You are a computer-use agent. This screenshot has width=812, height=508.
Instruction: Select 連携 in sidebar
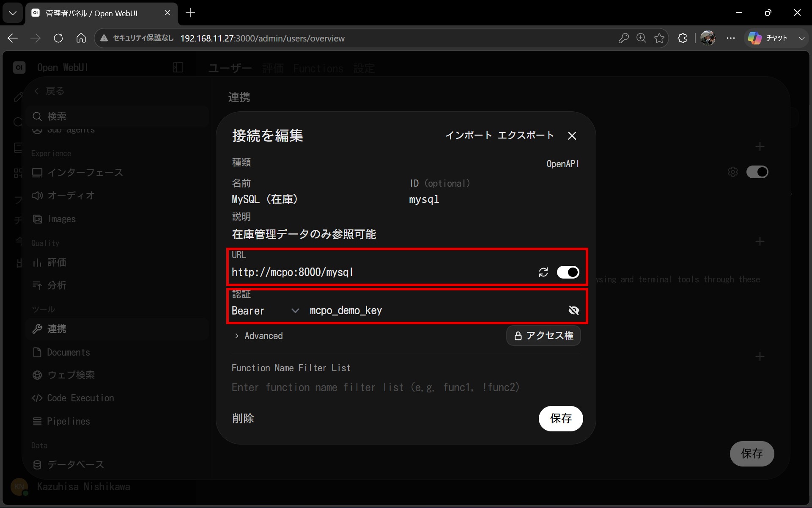[118, 329]
